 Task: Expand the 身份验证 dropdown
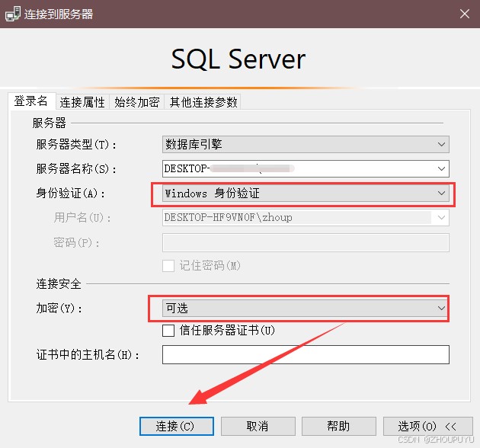click(441, 194)
